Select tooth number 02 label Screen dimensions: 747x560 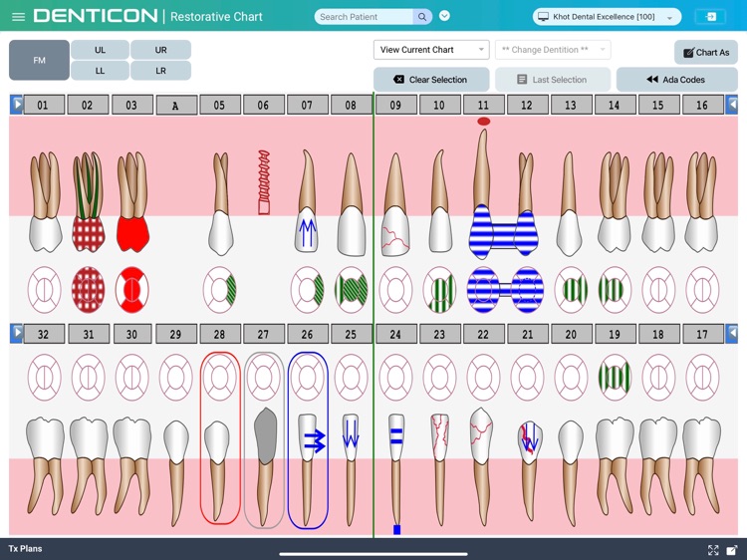point(88,105)
